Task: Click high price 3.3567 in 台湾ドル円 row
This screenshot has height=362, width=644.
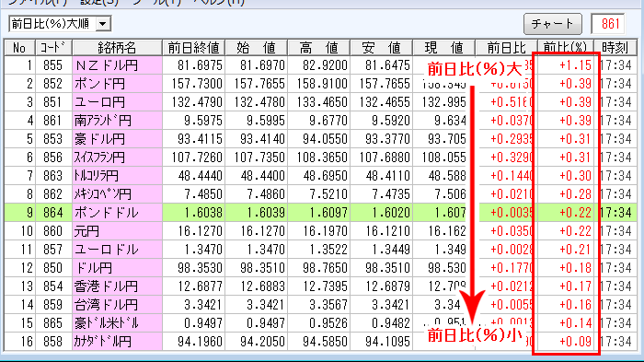Action: click(328, 305)
